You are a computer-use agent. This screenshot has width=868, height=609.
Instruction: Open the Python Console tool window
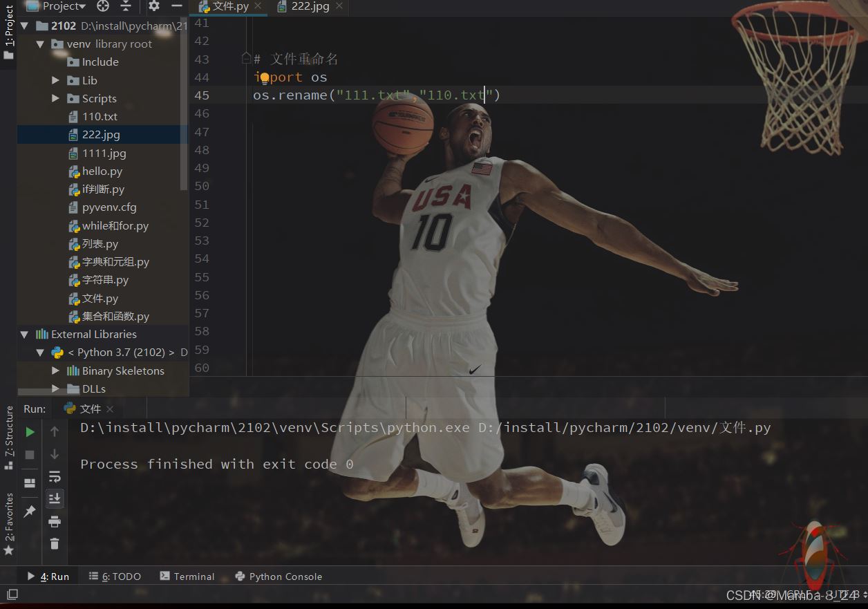click(279, 577)
